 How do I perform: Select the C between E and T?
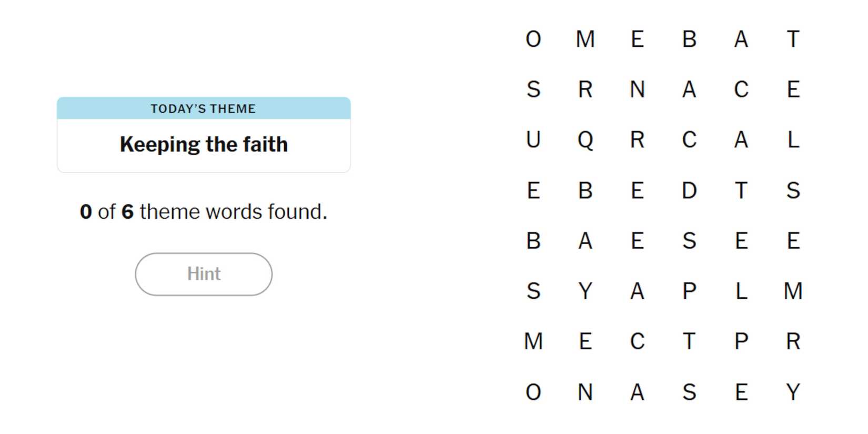click(637, 341)
